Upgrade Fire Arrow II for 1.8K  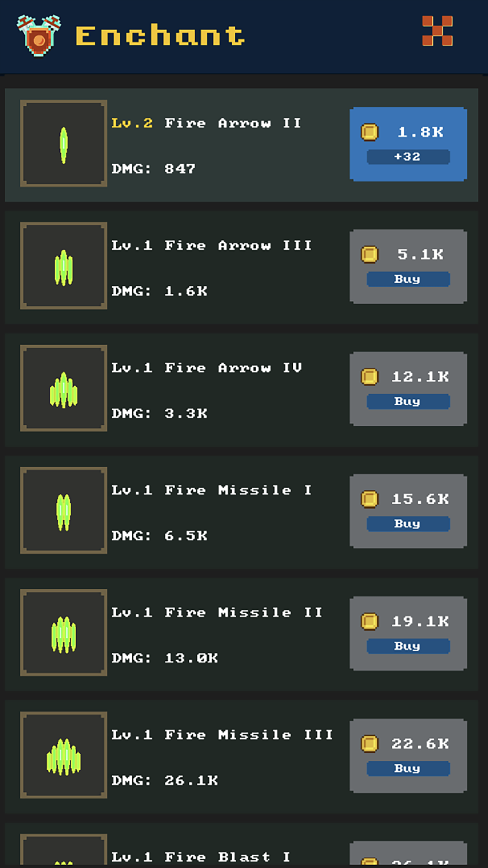pos(408,144)
